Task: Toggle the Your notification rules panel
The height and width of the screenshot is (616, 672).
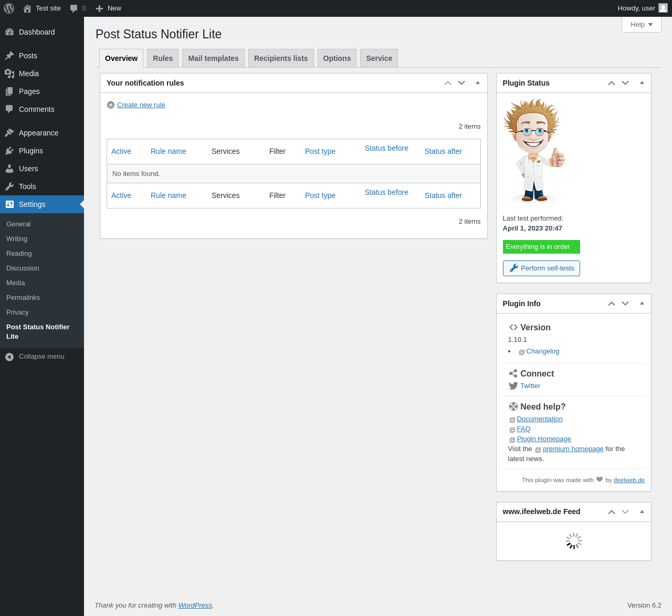Action: pyautogui.click(x=478, y=83)
